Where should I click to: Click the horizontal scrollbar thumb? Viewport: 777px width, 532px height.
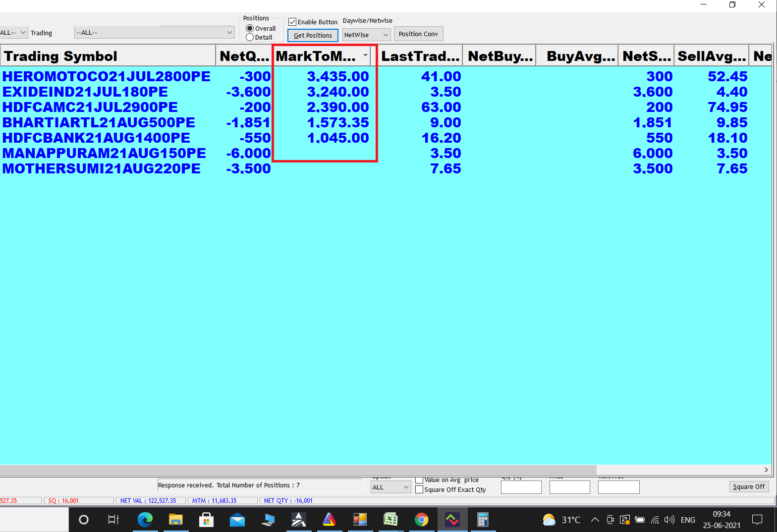[298, 470]
